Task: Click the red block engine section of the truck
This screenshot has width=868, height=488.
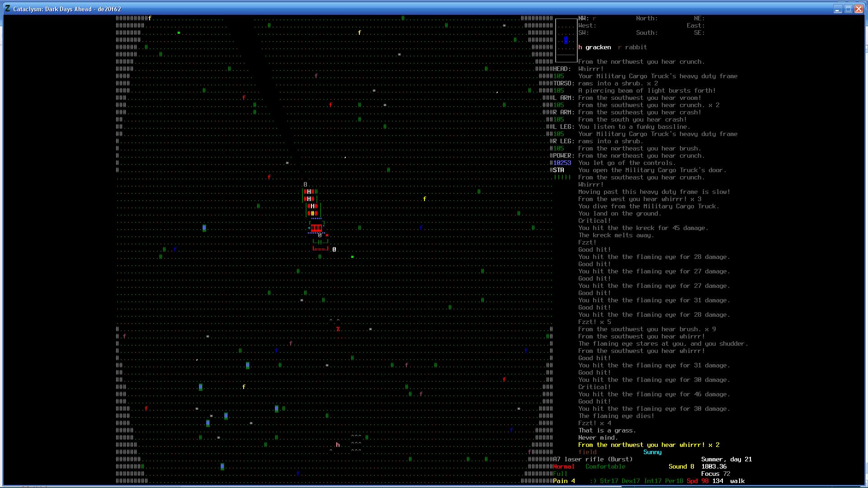Action: pos(316,228)
